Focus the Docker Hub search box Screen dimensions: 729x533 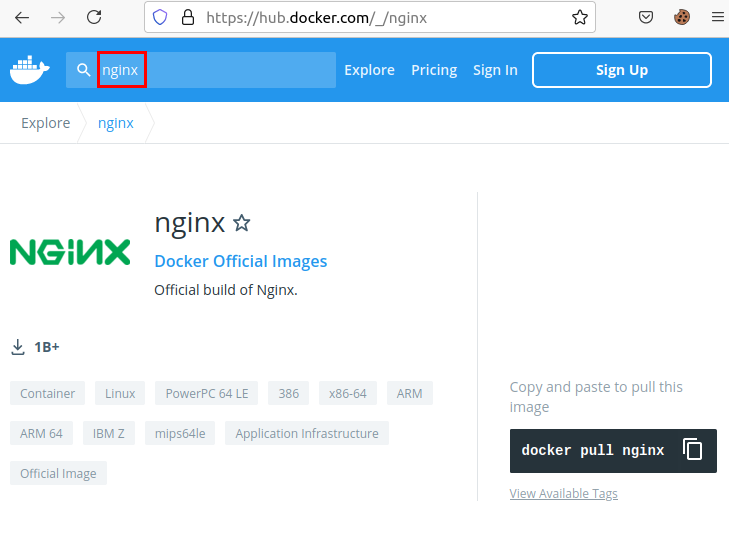click(201, 70)
